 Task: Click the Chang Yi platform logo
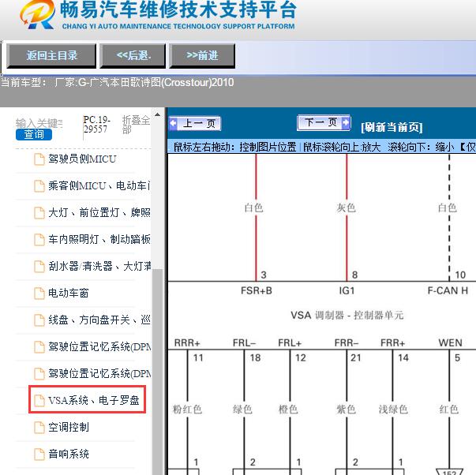(37, 14)
